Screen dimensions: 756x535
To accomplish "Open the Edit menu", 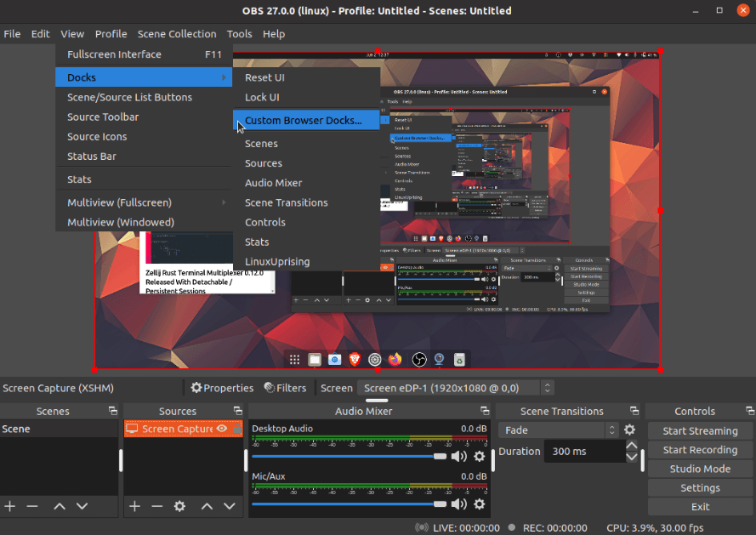I will (x=41, y=34).
